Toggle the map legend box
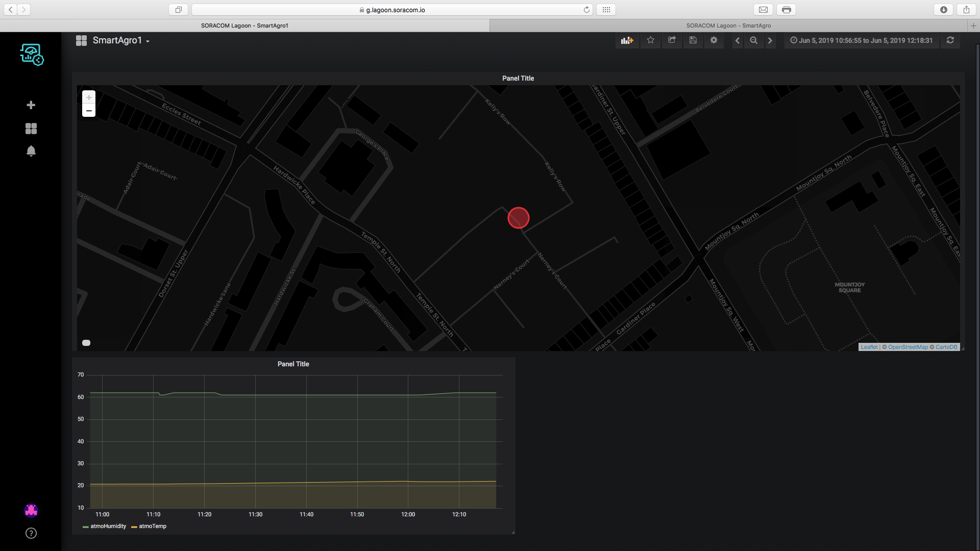This screenshot has height=551, width=980. pyautogui.click(x=86, y=343)
